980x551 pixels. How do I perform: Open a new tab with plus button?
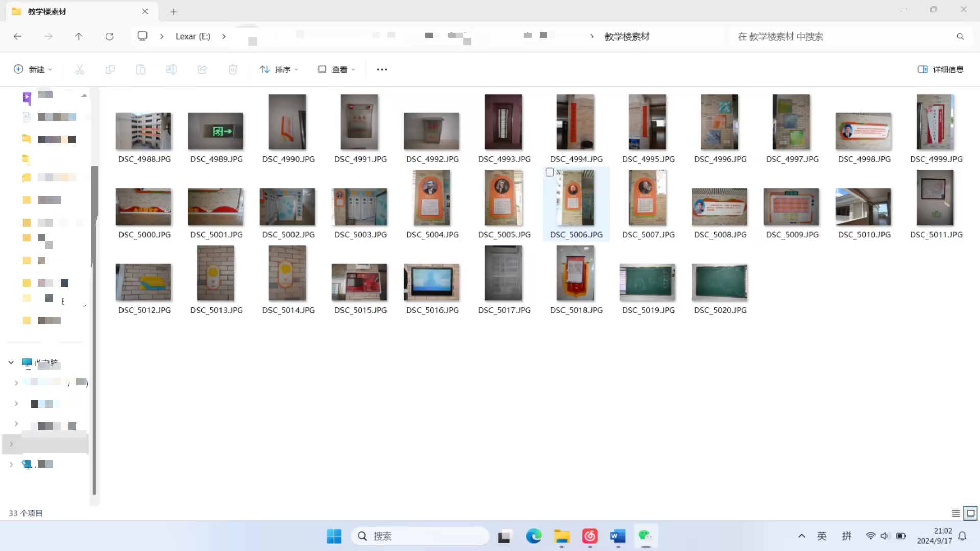pos(174,11)
